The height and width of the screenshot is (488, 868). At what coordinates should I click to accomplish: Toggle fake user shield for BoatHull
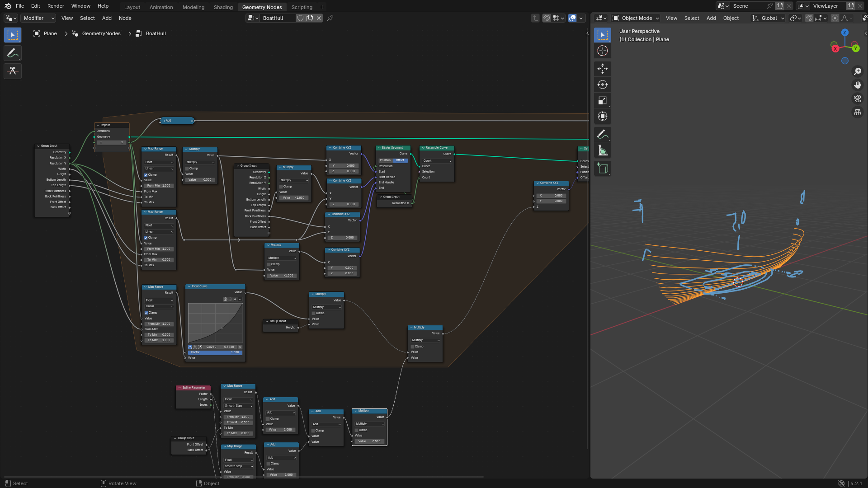[300, 18]
